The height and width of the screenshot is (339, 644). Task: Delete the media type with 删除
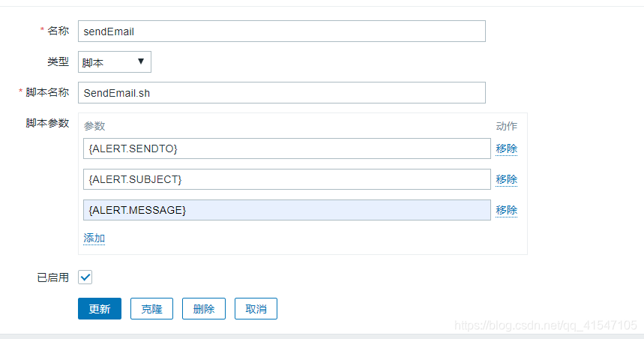point(204,308)
